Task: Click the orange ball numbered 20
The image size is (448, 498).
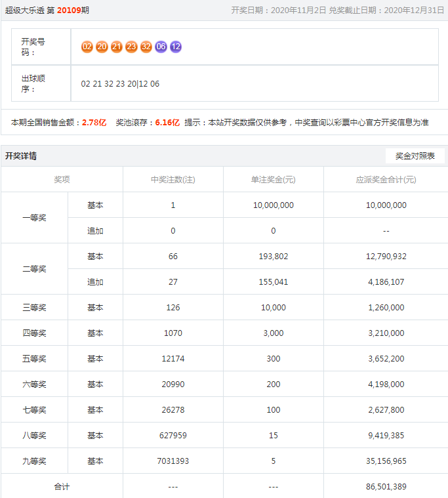Action: pyautogui.click(x=102, y=47)
